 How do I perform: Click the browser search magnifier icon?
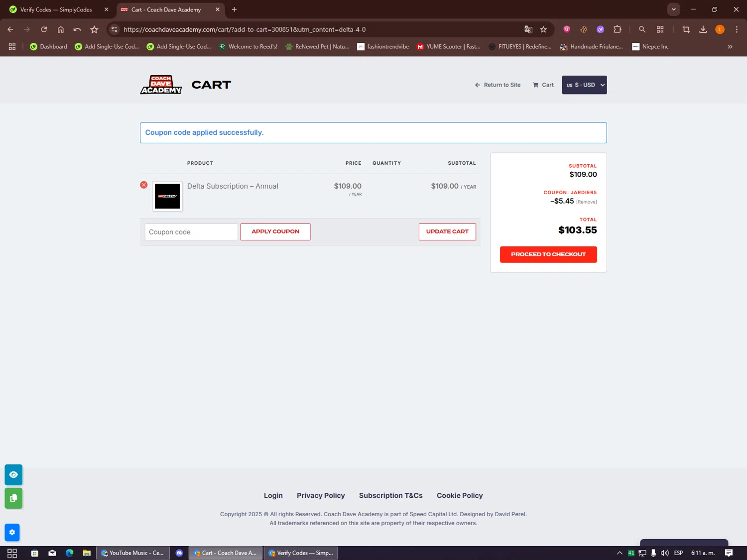tap(642, 29)
